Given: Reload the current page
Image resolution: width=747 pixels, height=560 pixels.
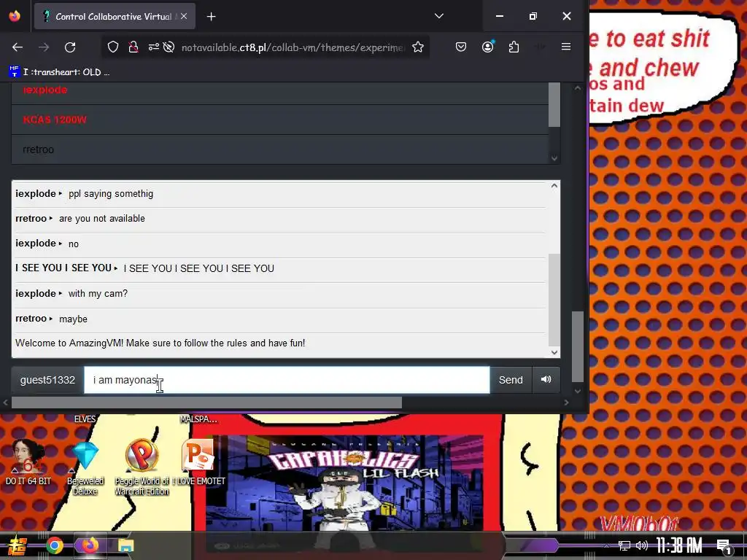Looking at the screenshot, I should (x=70, y=47).
